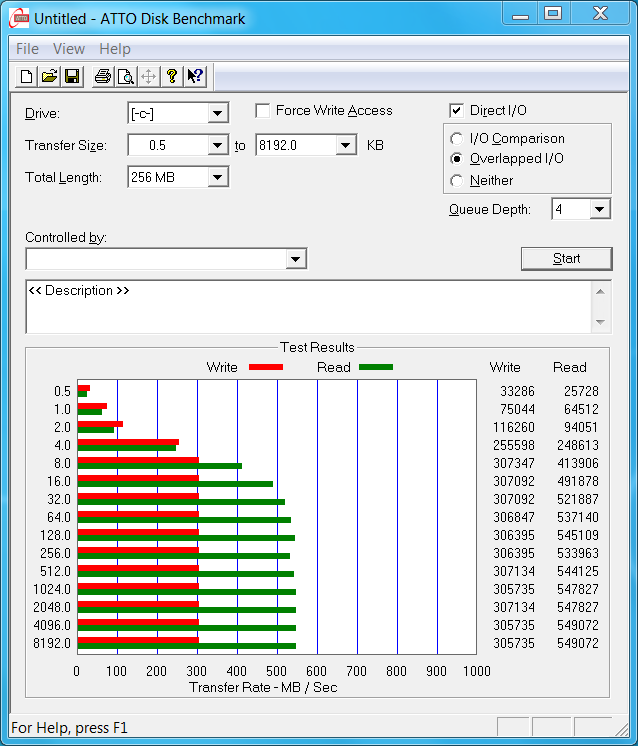Click the Description scrollbar up arrow
Screen dimensions: 638x746
click(x=600, y=292)
